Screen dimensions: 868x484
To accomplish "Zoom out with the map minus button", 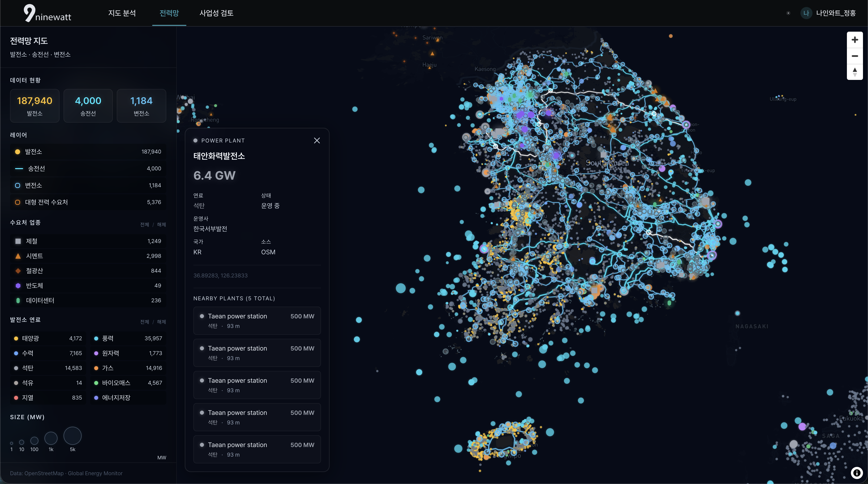I will 854,56.
